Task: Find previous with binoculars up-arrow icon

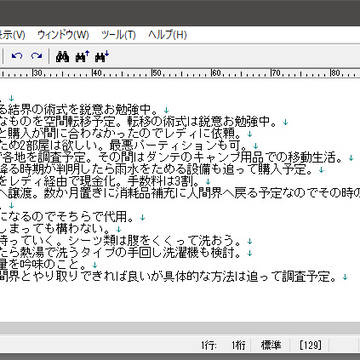Action: (x=82, y=57)
